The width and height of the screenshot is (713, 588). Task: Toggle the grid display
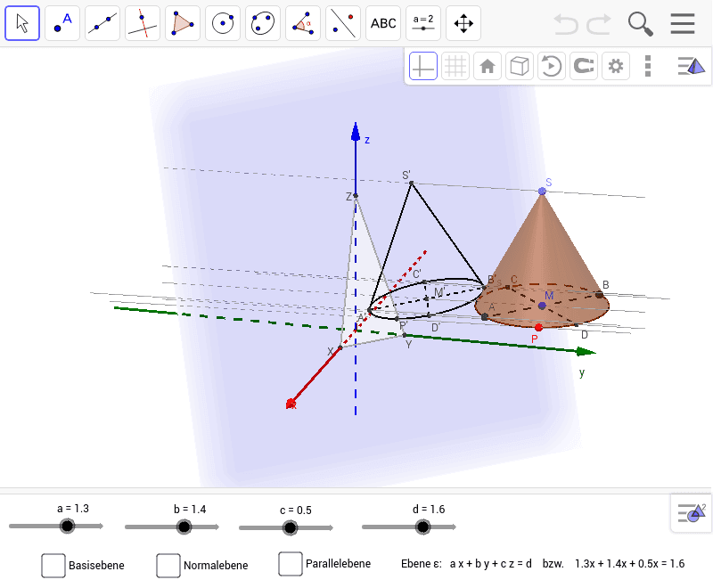[455, 66]
